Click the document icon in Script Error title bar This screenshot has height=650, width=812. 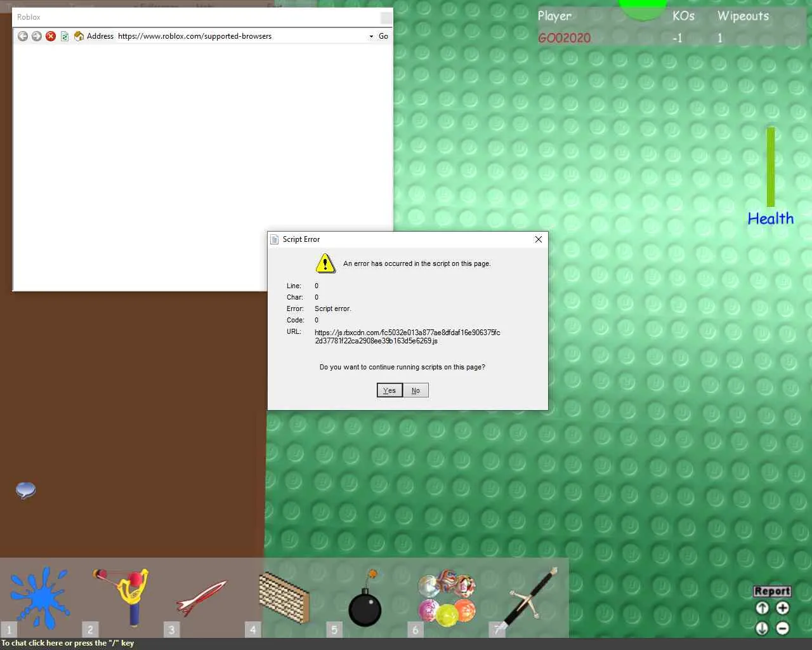click(x=275, y=239)
